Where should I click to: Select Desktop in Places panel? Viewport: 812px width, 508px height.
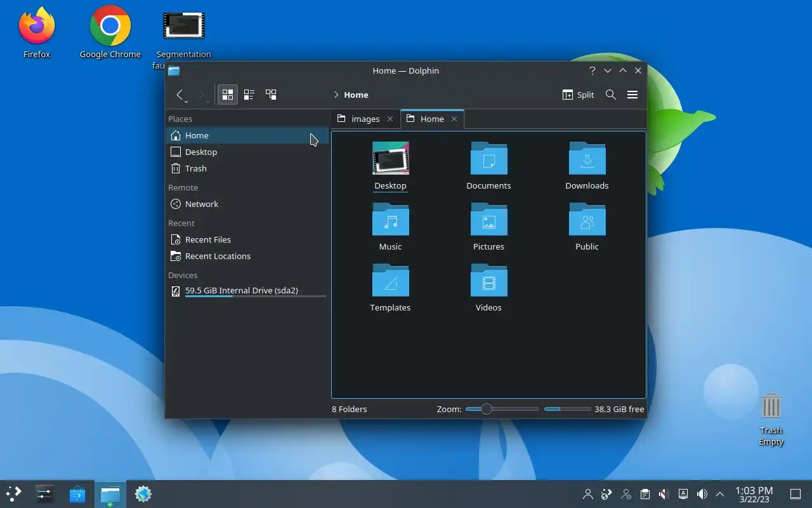point(247,152)
